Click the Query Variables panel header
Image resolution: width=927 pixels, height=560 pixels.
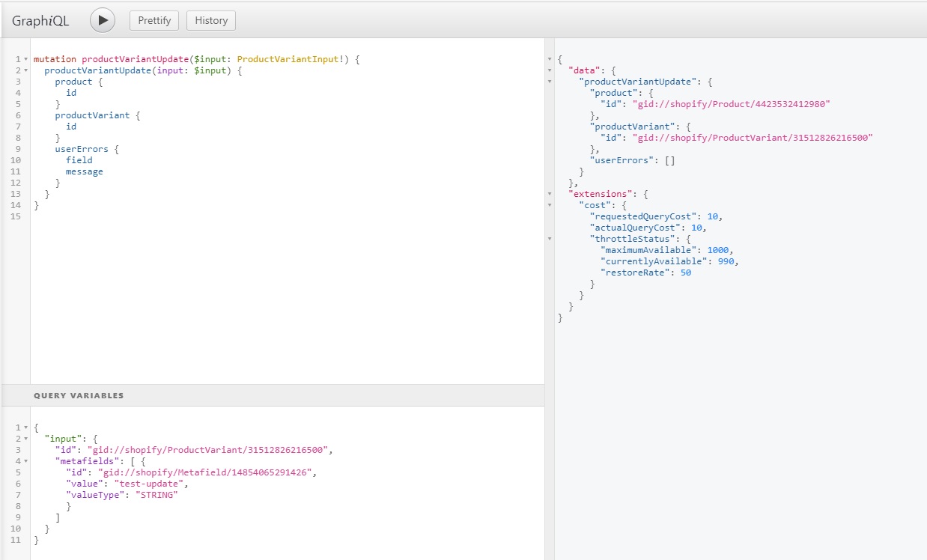click(79, 395)
